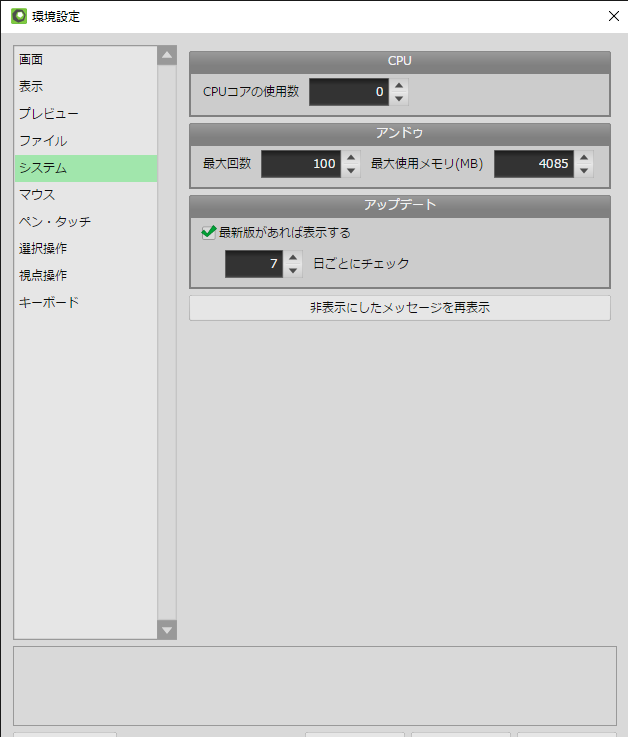
Task: Go to ペン・タッチ settings
Action: point(86,221)
